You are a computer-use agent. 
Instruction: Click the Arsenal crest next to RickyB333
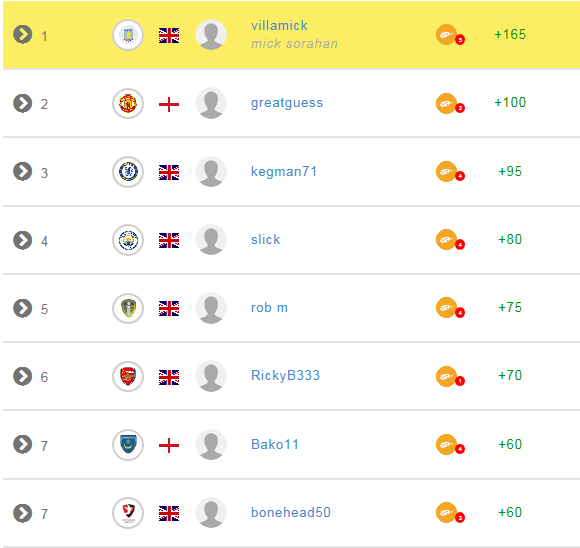(128, 377)
